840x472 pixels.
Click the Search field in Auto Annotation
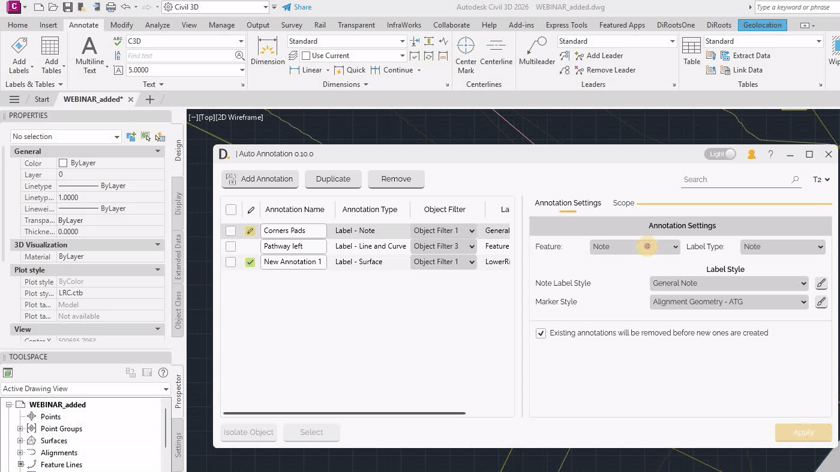tap(735, 180)
